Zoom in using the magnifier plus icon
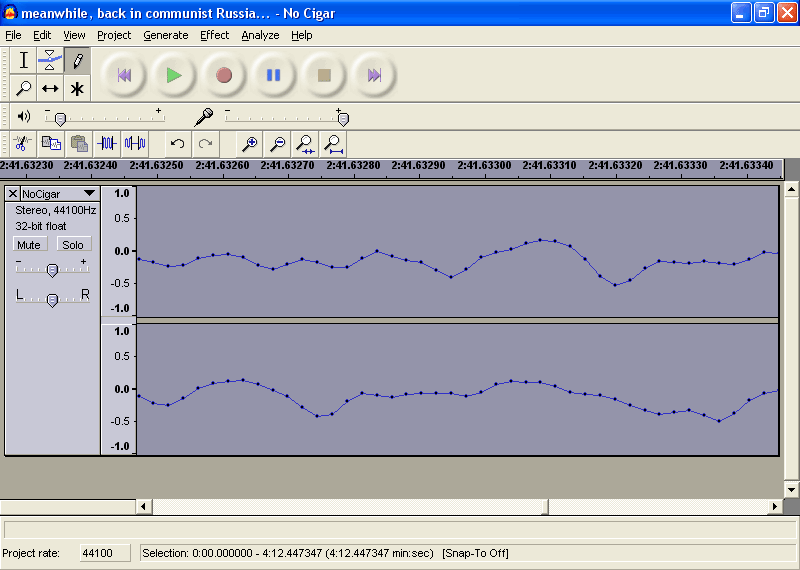800x570 pixels. [250, 144]
